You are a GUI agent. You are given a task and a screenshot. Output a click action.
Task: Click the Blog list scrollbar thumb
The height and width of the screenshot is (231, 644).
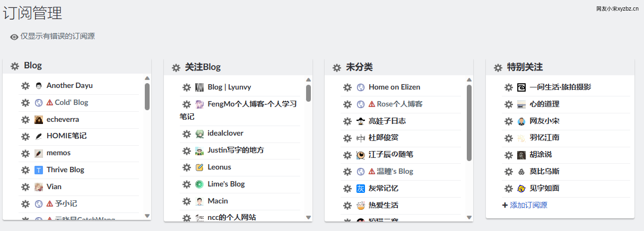[147, 96]
